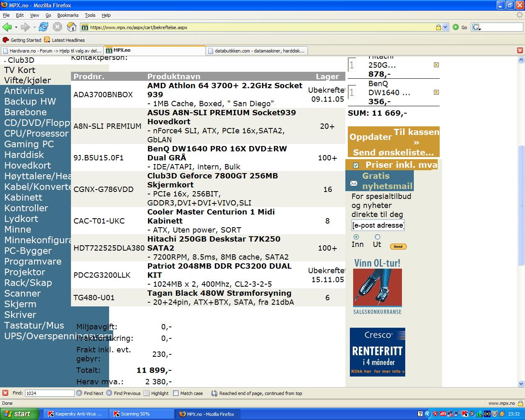The height and width of the screenshot is (420, 525).
Task: Expand the address bar URL dropdown
Action: [445, 27]
